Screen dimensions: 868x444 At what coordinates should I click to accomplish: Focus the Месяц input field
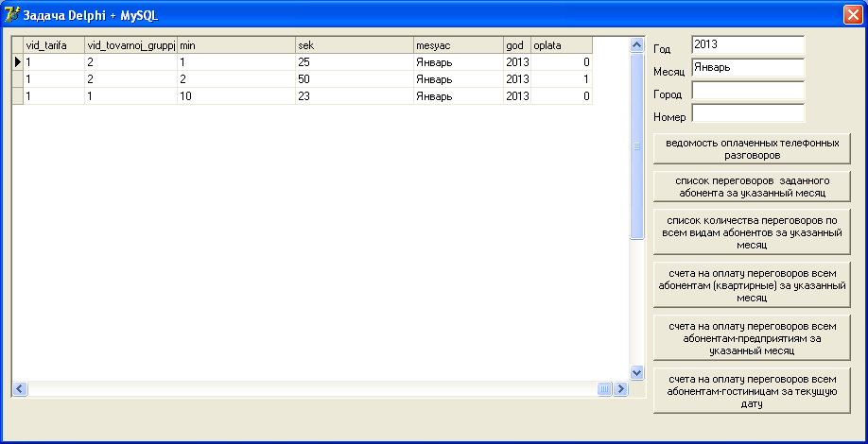748,68
